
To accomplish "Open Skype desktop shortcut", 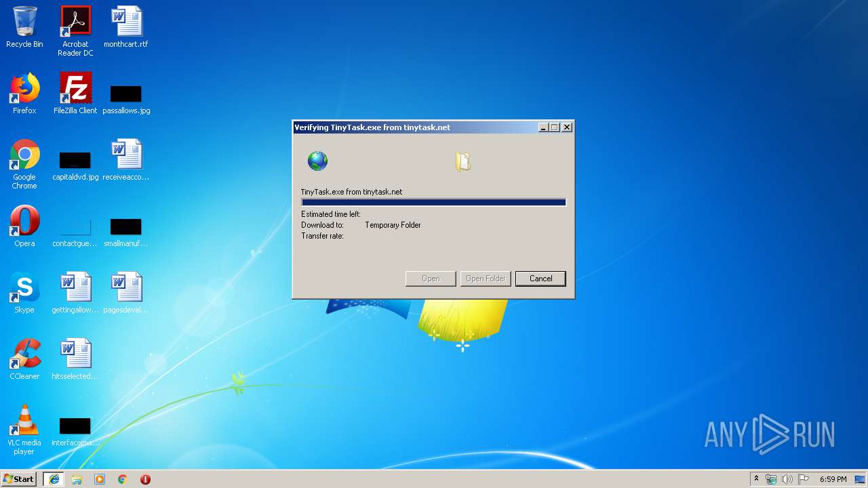I will click(24, 293).
